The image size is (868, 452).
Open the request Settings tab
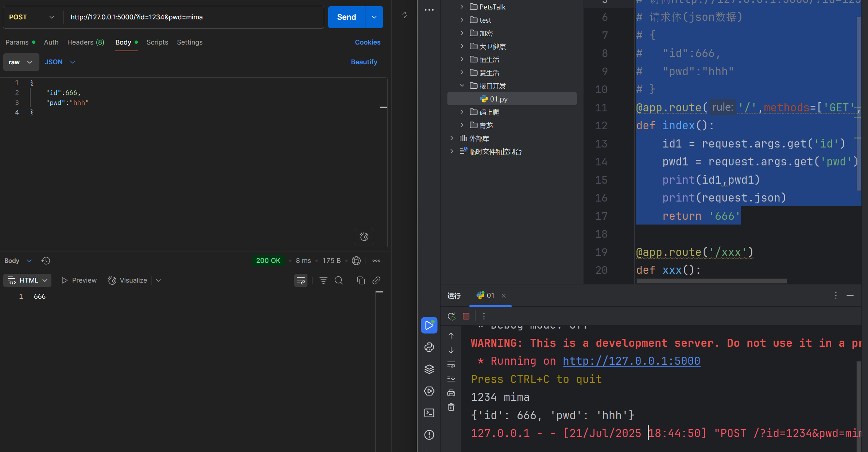click(x=190, y=42)
